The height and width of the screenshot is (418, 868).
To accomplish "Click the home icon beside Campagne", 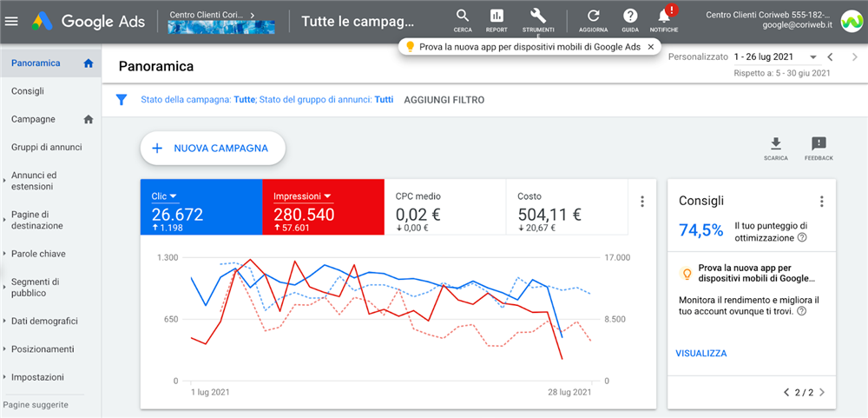I will point(88,119).
